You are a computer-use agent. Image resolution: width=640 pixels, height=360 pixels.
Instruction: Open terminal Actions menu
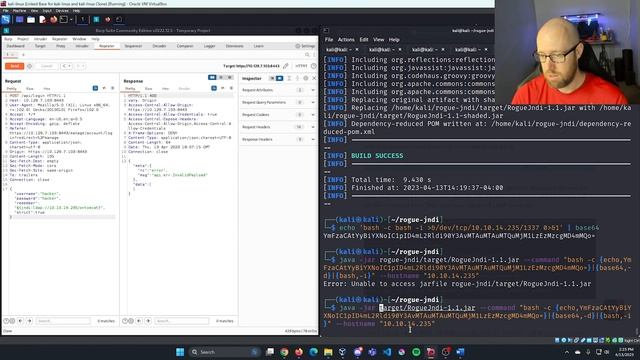346,40
